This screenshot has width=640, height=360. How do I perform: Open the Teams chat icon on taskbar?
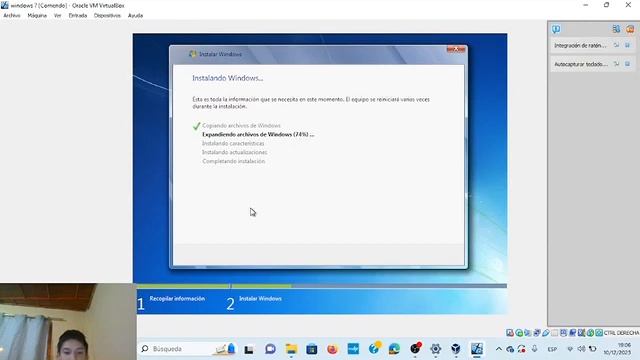270,349
